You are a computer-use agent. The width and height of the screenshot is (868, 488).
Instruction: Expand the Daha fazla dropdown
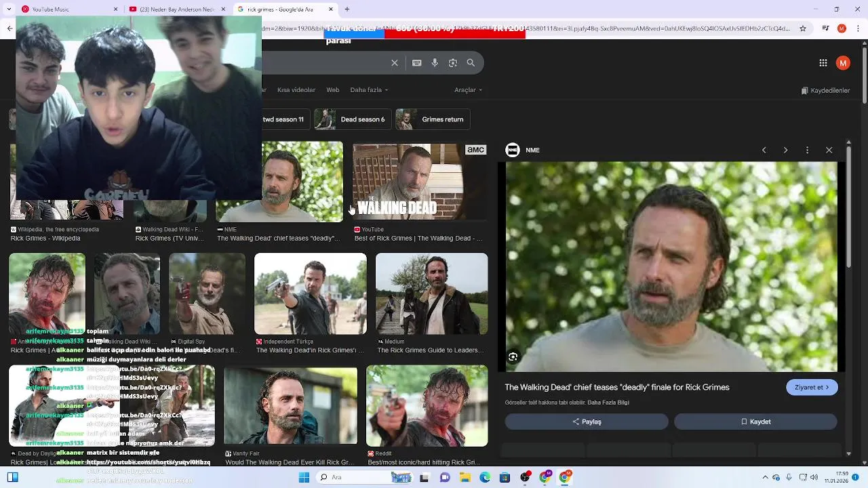pyautogui.click(x=369, y=90)
